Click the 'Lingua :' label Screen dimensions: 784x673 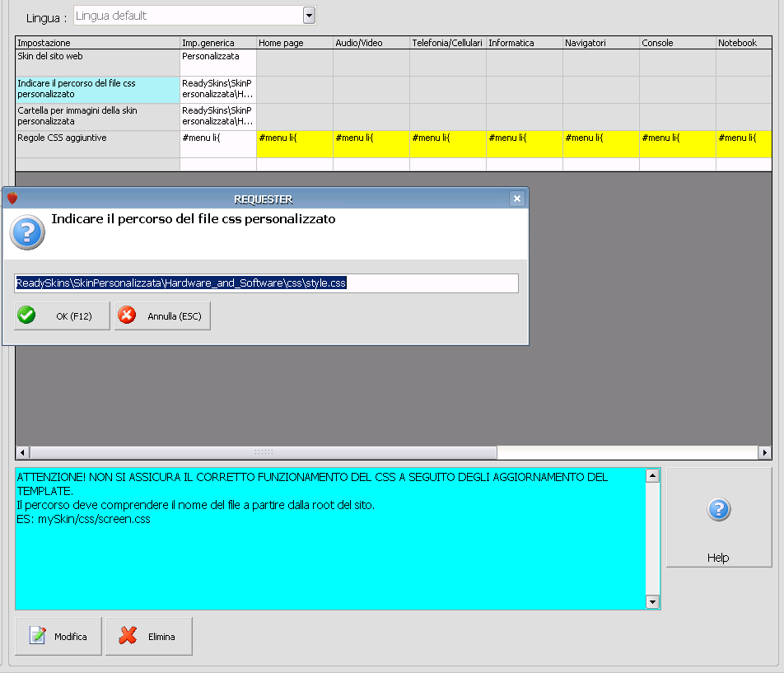pyautogui.click(x=46, y=18)
